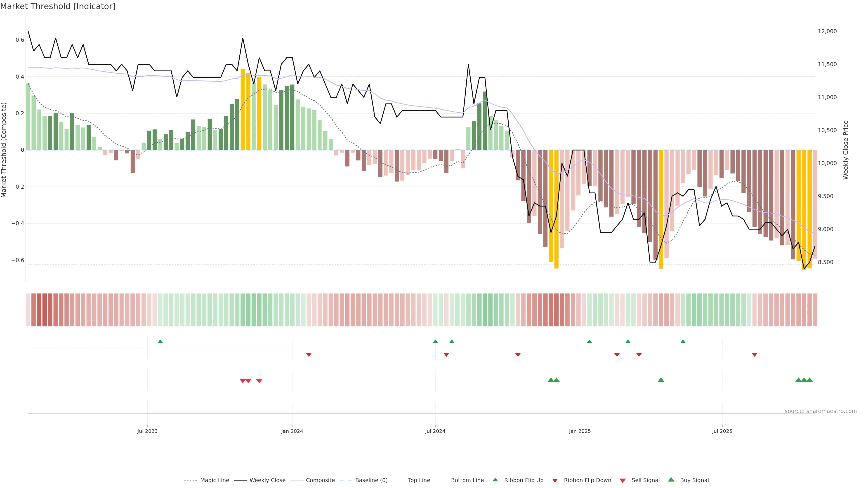Click the buy signal triangle near mid-2025
The height and width of the screenshot is (488, 868).
(x=661, y=380)
